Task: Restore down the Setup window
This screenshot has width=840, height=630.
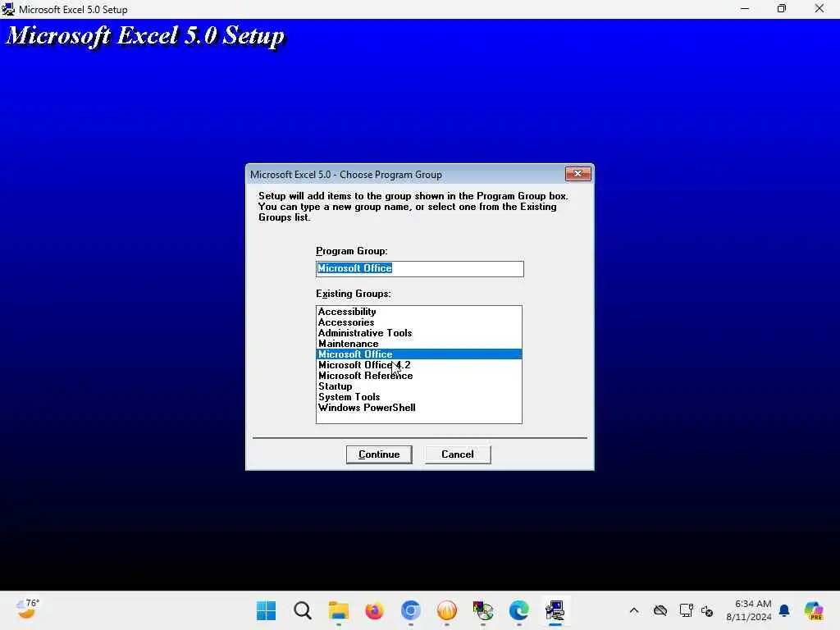Action: pos(782,8)
